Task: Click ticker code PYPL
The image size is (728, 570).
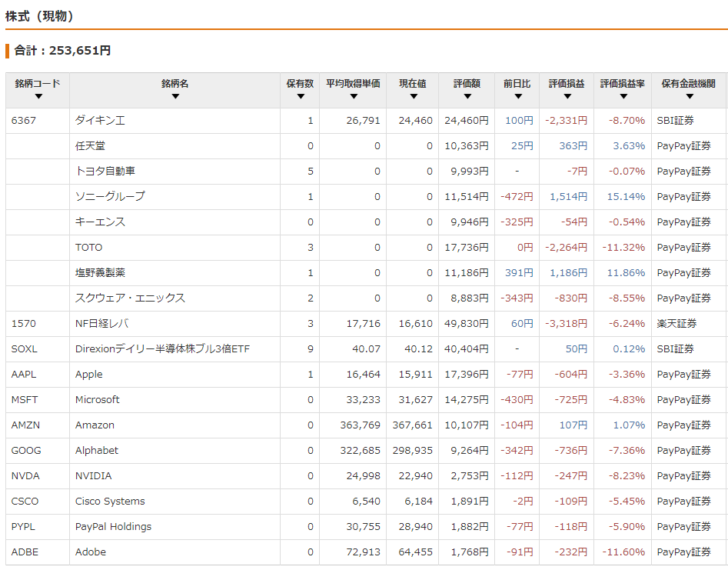Action: point(23,527)
